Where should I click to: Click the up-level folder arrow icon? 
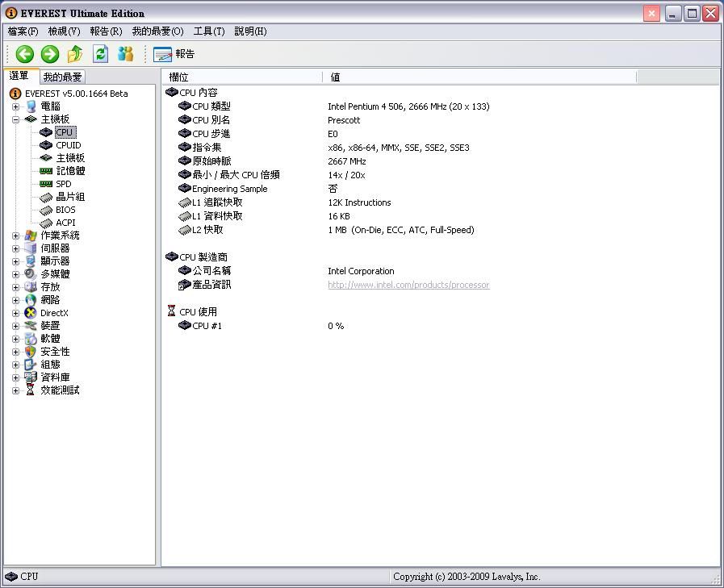[x=75, y=54]
